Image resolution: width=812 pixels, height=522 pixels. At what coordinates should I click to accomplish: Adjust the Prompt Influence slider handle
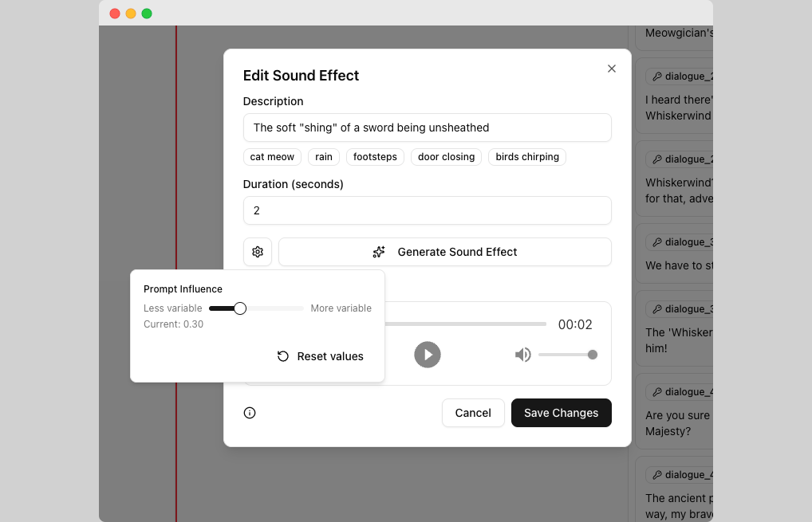pyautogui.click(x=240, y=309)
